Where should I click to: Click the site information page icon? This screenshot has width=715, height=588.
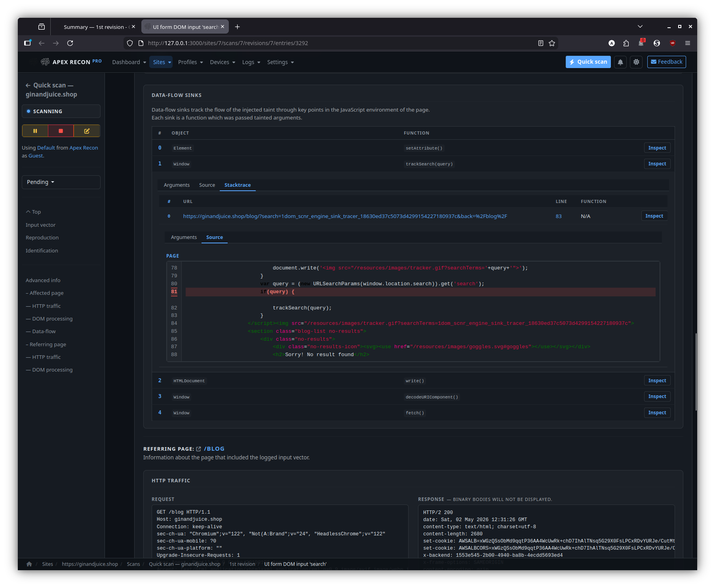click(x=141, y=43)
